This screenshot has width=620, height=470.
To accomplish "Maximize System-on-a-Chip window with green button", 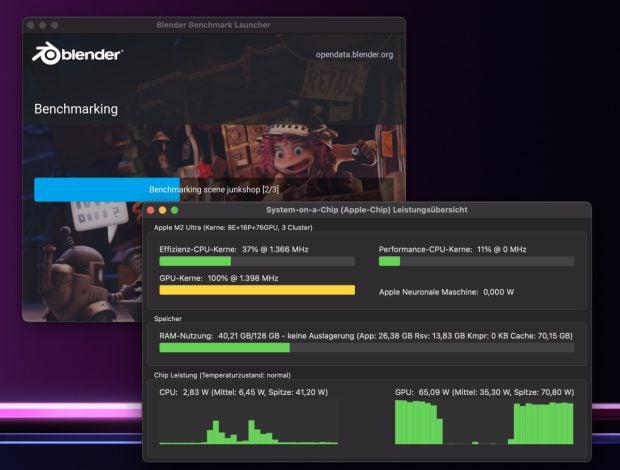I will (174, 210).
